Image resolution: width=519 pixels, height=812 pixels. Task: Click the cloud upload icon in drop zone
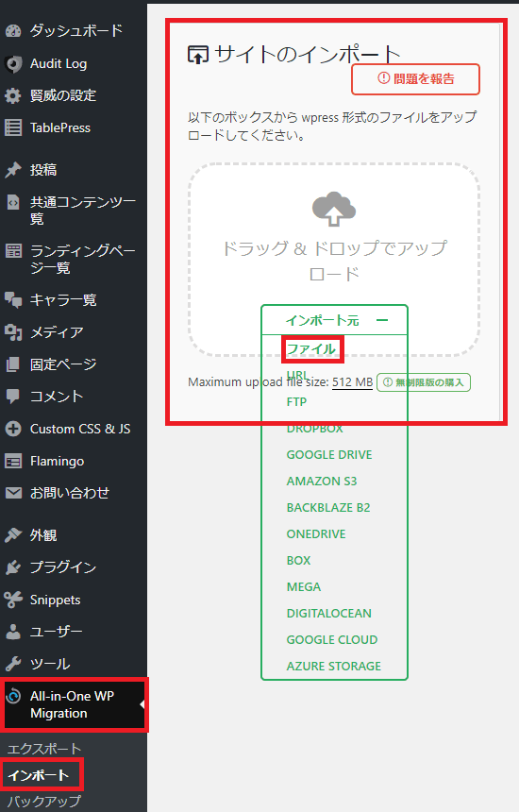334,209
